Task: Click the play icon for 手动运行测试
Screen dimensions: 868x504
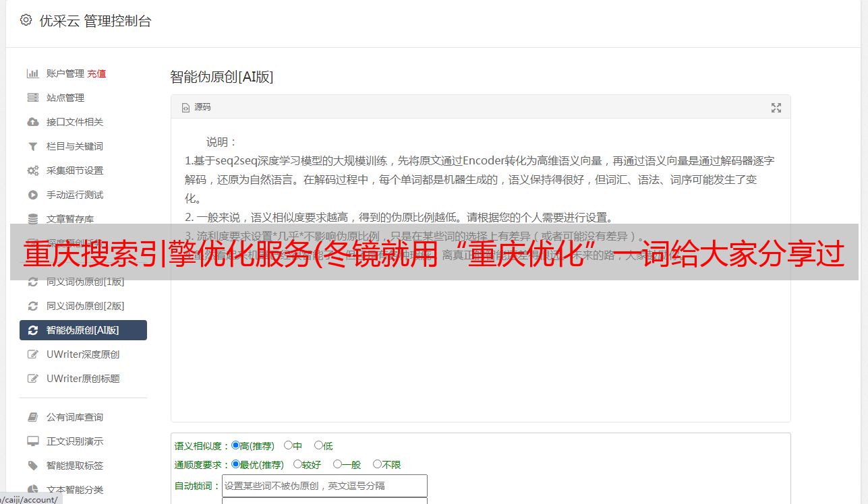Action: pyautogui.click(x=32, y=195)
